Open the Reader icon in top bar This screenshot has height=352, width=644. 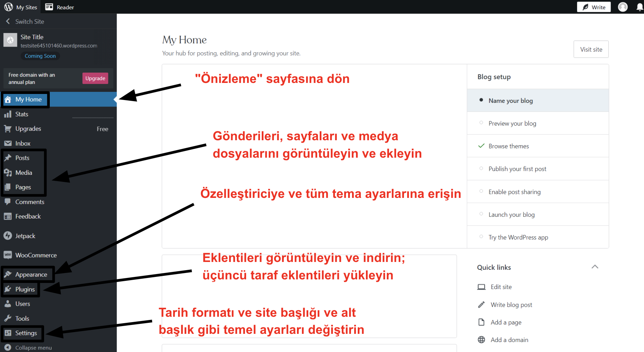tap(49, 7)
